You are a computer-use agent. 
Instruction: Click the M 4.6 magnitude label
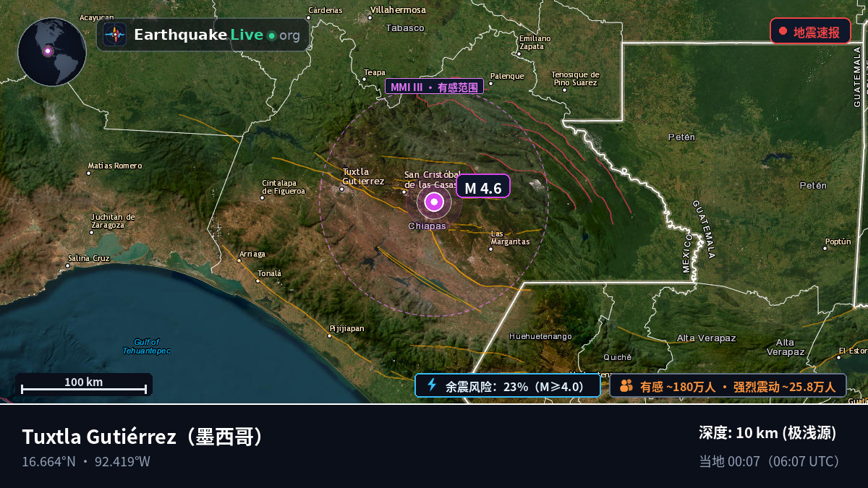(x=483, y=187)
